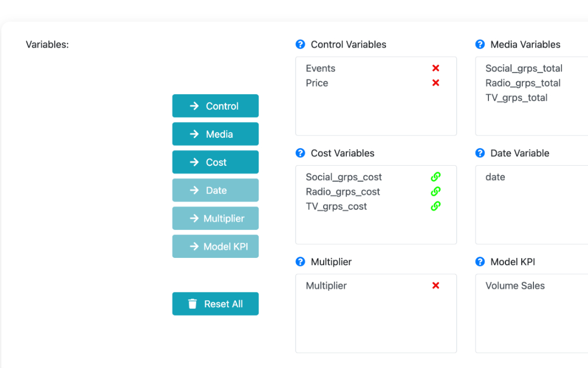Select Volume Sales in Model KPI box
Image resolution: width=588 pixels, height=368 pixels.
click(x=515, y=286)
